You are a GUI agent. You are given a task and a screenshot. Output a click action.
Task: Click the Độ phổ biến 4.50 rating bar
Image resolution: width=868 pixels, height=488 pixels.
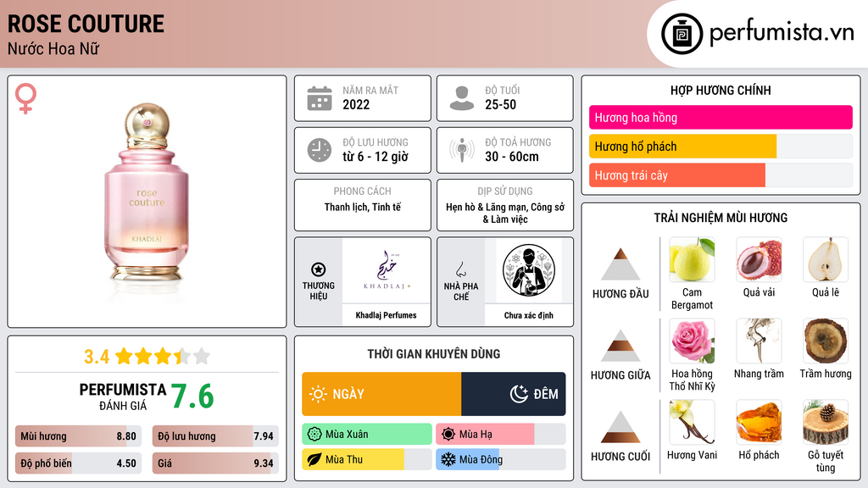(78, 463)
